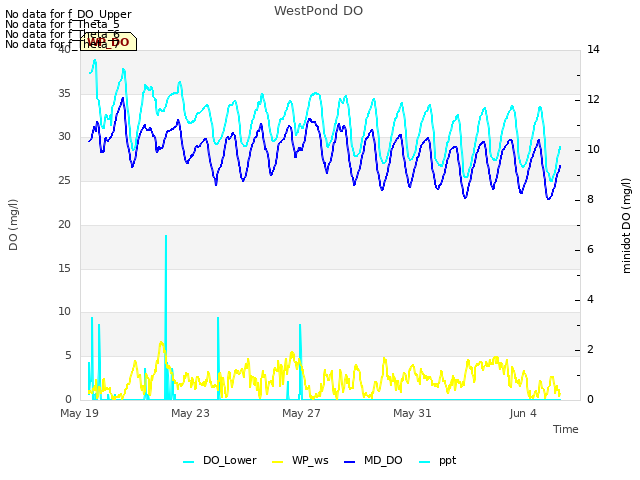The height and width of the screenshot is (480, 640).
Task: Click the blue MD_DO legend swatch
Action: tap(350, 462)
